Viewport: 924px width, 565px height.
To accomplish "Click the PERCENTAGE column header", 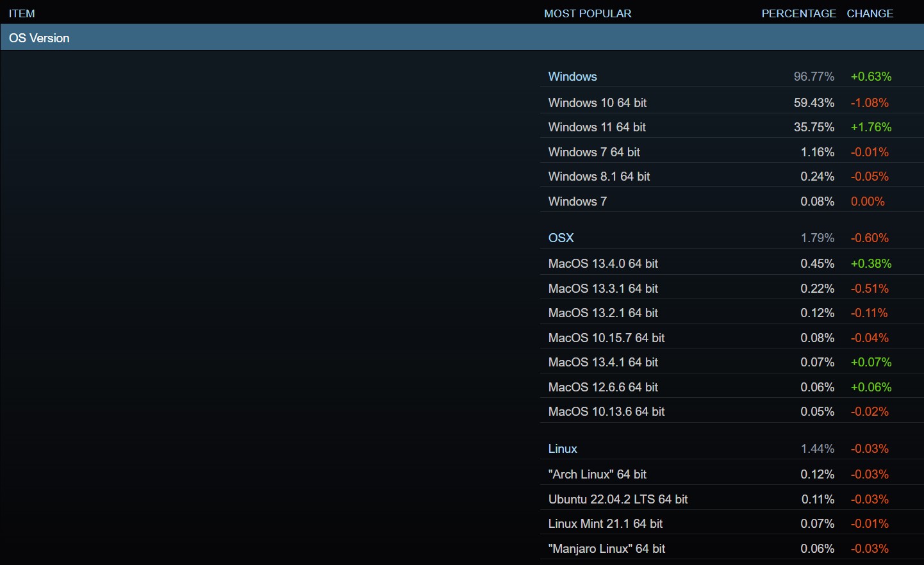I will pos(798,13).
